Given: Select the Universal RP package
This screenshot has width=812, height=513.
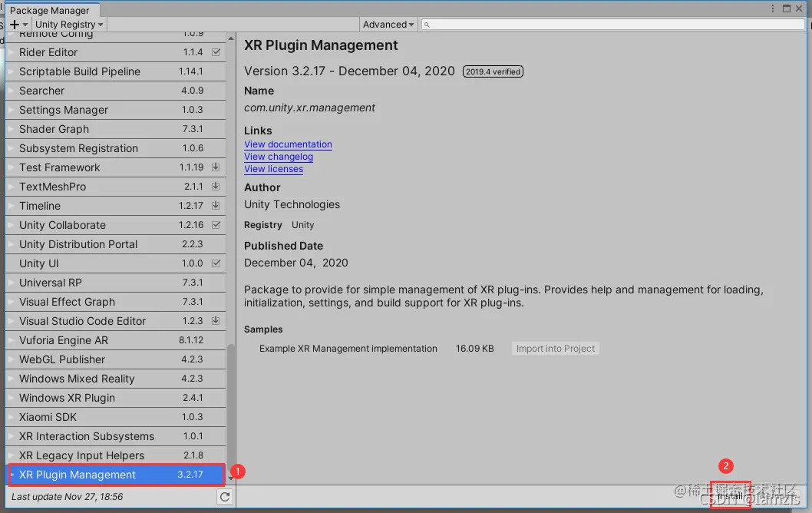Looking at the screenshot, I should tap(115, 283).
